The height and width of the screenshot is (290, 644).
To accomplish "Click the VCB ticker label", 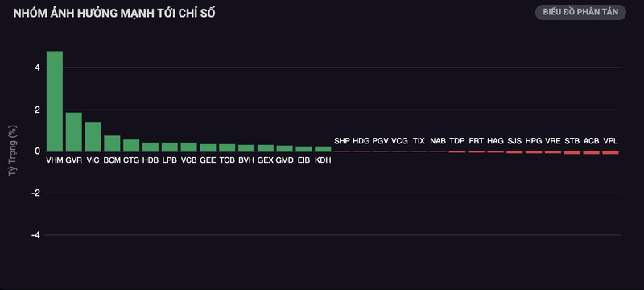I will (x=189, y=160).
